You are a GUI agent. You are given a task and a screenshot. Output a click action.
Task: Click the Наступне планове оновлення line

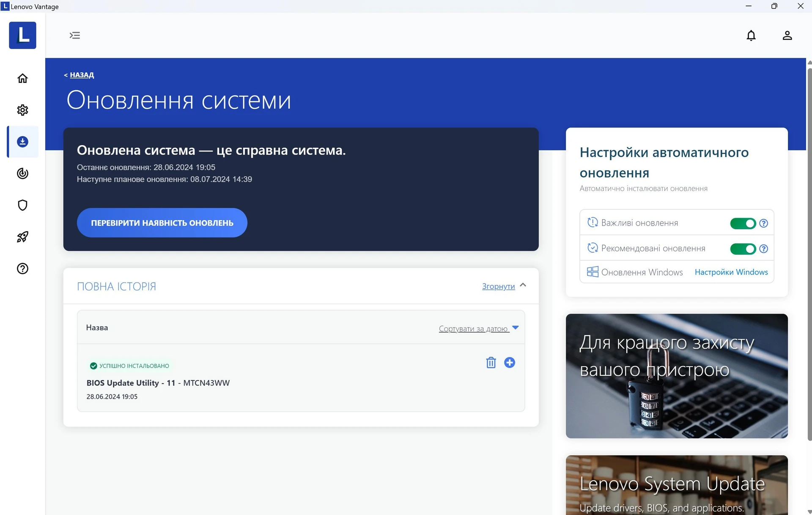click(x=165, y=179)
